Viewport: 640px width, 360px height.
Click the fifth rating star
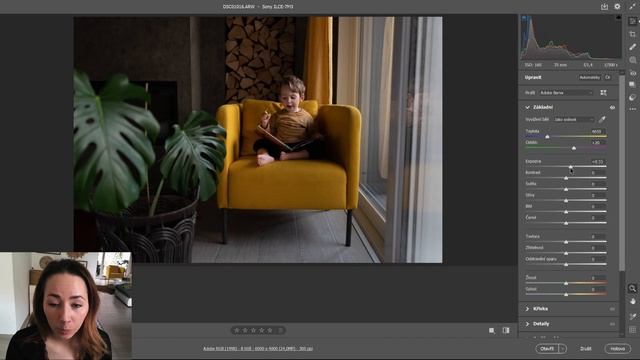[x=270, y=330]
